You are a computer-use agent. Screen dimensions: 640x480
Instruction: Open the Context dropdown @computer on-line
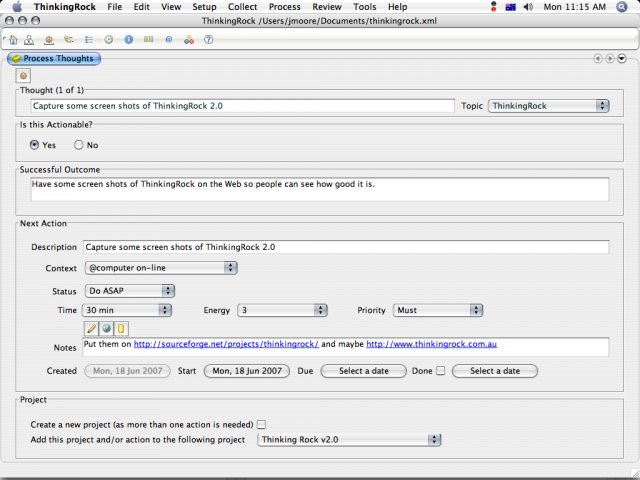[161, 268]
